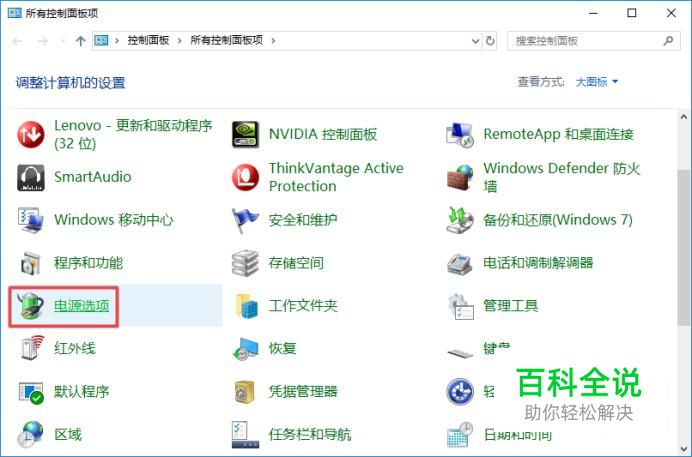Select 所有控制面板项 in the breadcrumb path
This screenshot has height=457, width=692.
[226, 41]
